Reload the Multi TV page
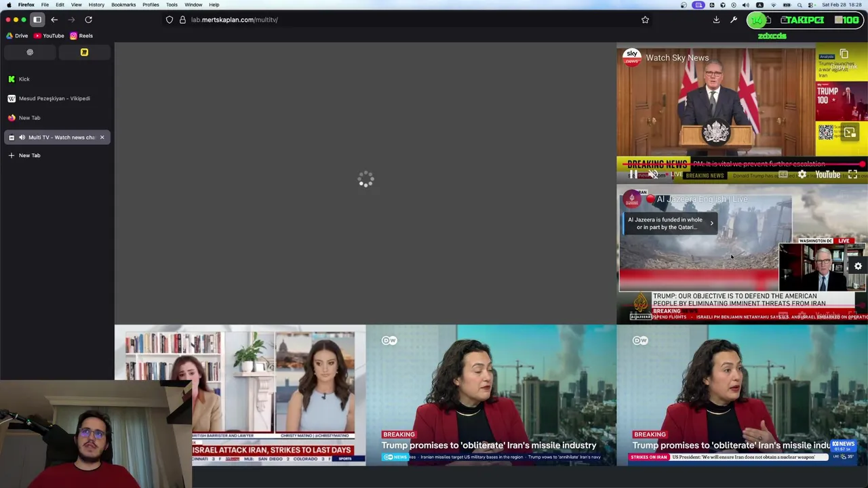The image size is (868, 488). [88, 20]
